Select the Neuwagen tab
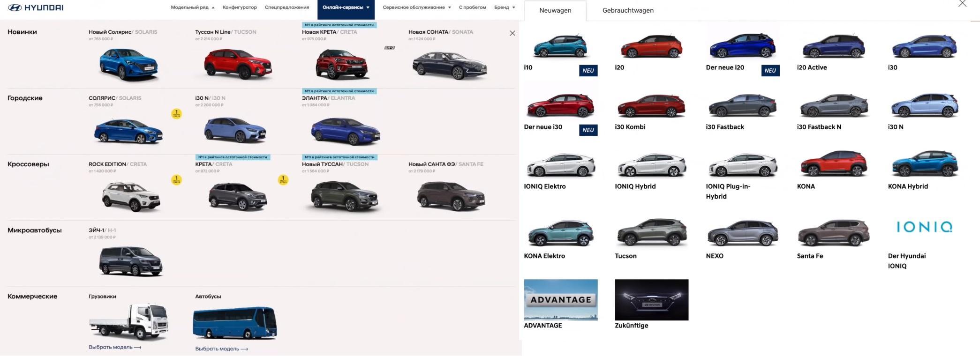The height and width of the screenshot is (356, 980). click(555, 10)
